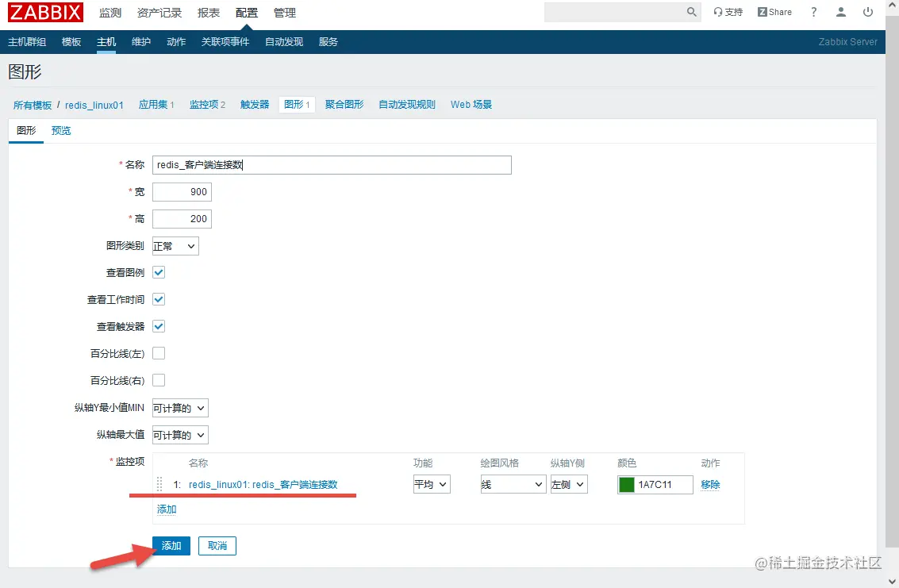Switch to the 预览 tab
The width and height of the screenshot is (899, 588).
pos(61,131)
